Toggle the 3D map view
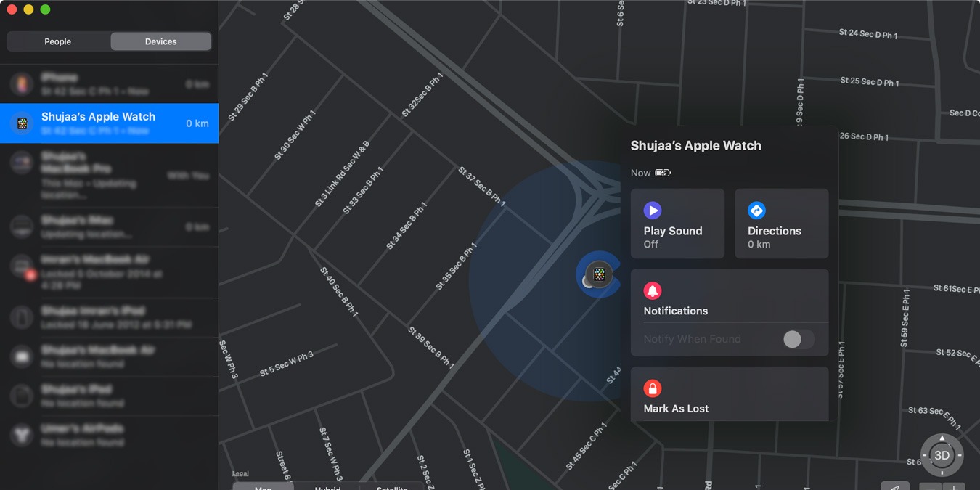This screenshot has width=980, height=490. [x=942, y=455]
